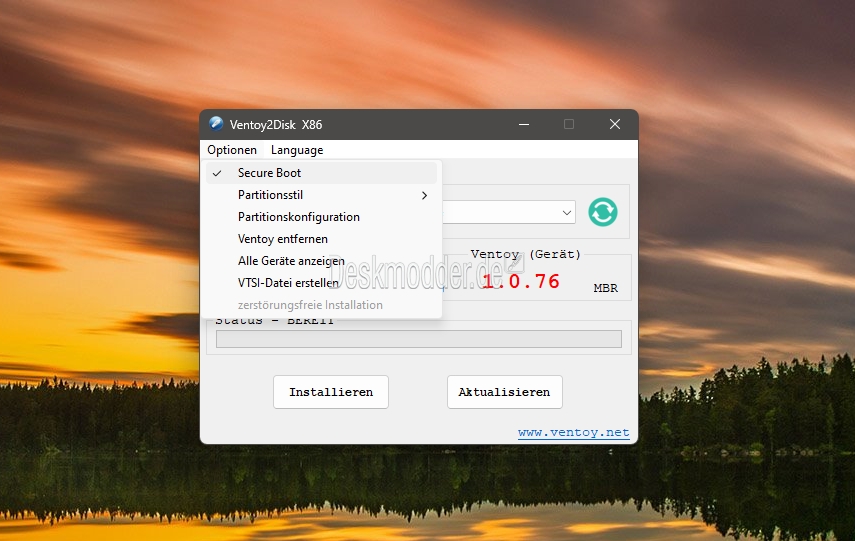Viewport: 855px width, 541px height.
Task: Click the Ventoy2Disk app icon in title bar
Action: [x=216, y=124]
